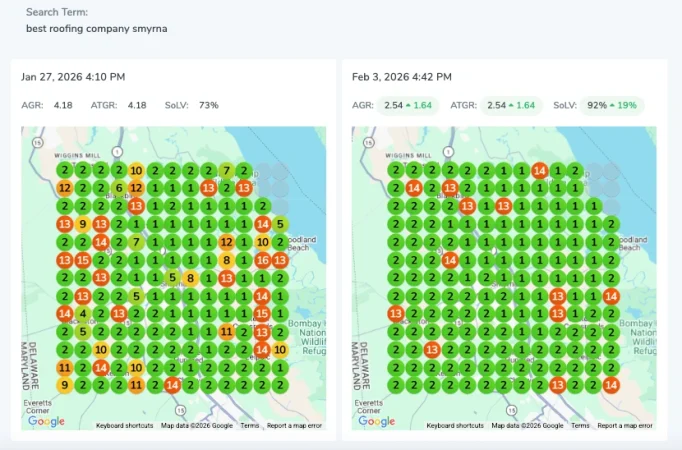Viewport: 682px width, 450px height.
Task: Select yellow 9 marker at Jan 27 grid's bottom-left corner
Action: 64,385
